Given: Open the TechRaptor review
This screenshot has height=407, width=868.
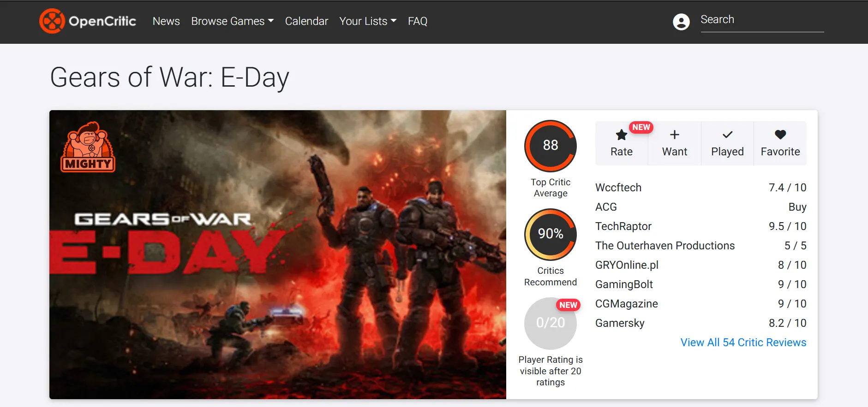Looking at the screenshot, I should click(x=623, y=226).
